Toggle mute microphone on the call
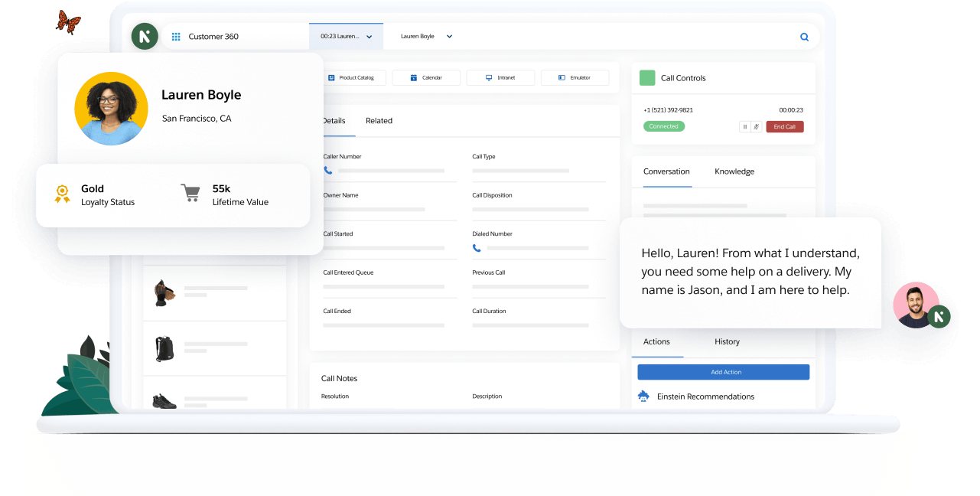 [756, 127]
